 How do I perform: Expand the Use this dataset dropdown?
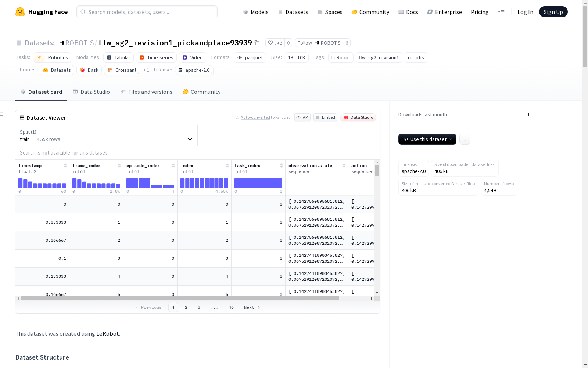click(427, 139)
